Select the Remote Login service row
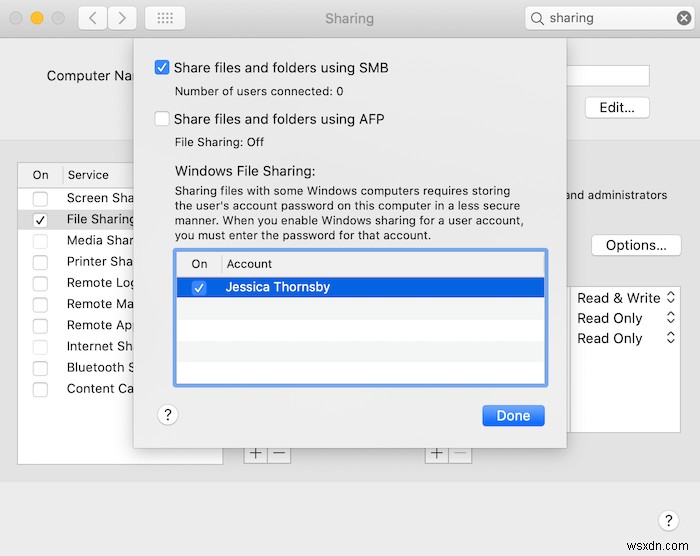This screenshot has height=556, width=700. coord(76,283)
